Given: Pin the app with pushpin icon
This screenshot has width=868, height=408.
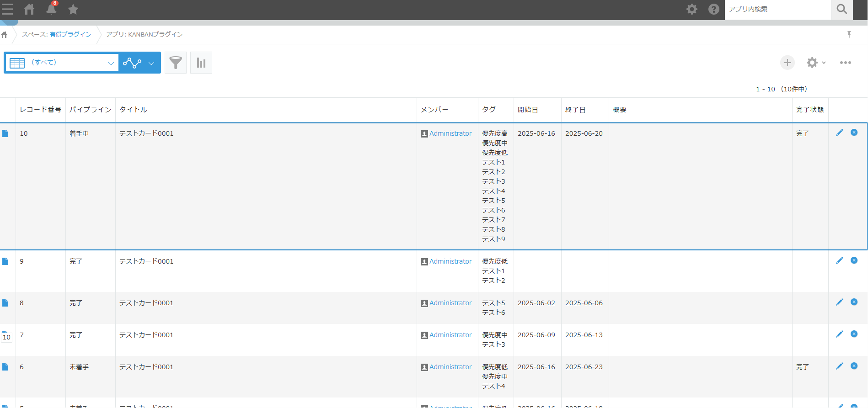Looking at the screenshot, I should coord(849,34).
